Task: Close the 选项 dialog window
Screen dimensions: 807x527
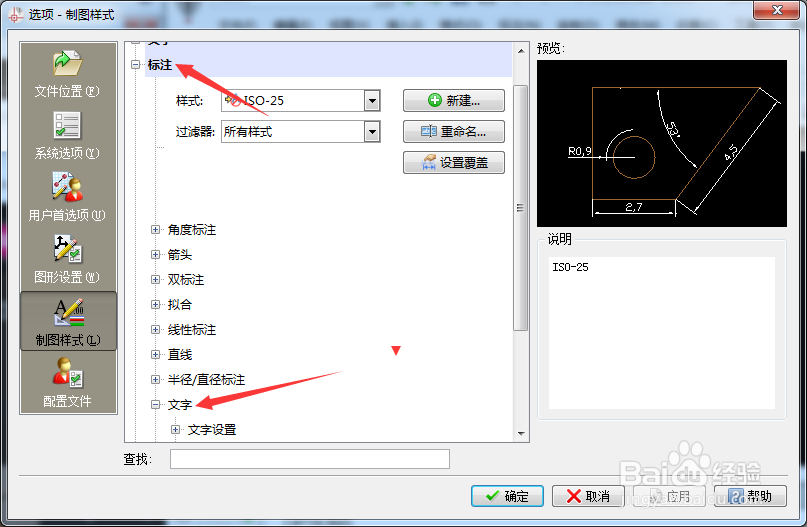Action: [777, 10]
